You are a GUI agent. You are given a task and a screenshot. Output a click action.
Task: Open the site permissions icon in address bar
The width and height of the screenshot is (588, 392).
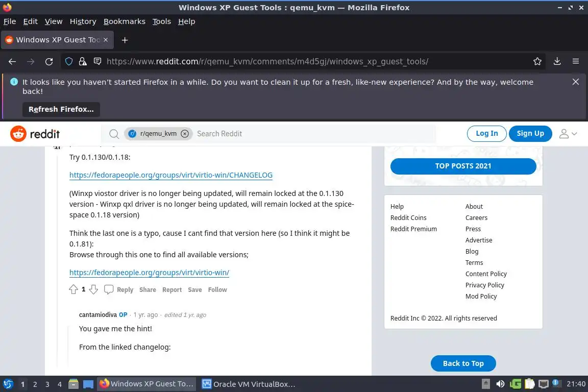pyautogui.click(x=97, y=61)
